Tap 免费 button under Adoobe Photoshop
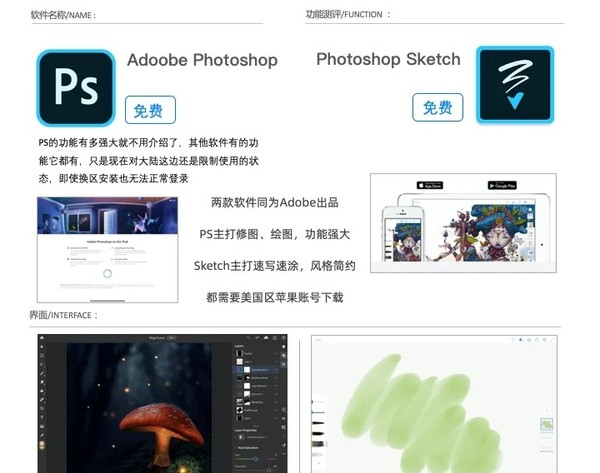The height and width of the screenshot is (473, 600). (x=150, y=110)
